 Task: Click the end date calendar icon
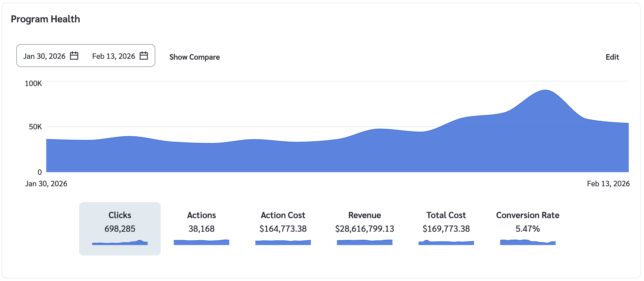144,56
